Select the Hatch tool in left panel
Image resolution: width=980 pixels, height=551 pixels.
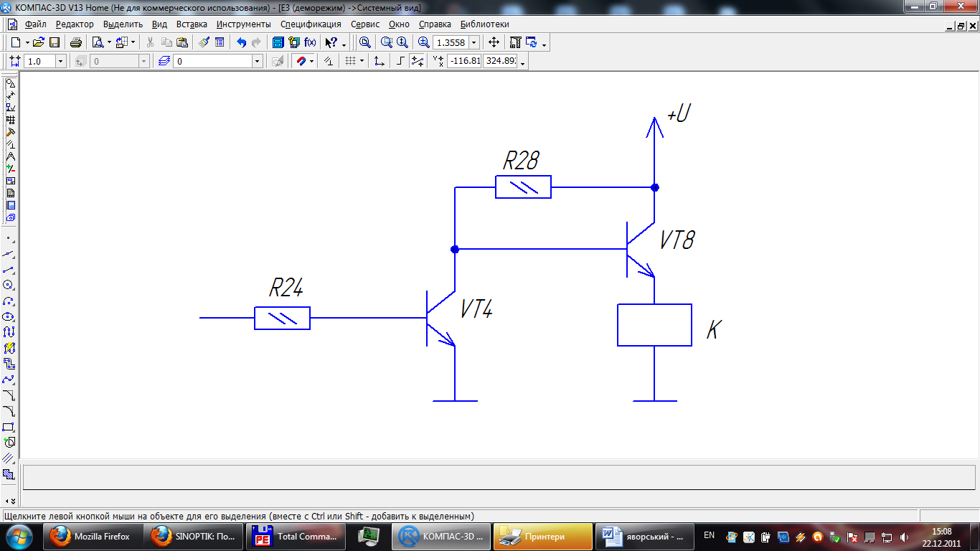9,474
